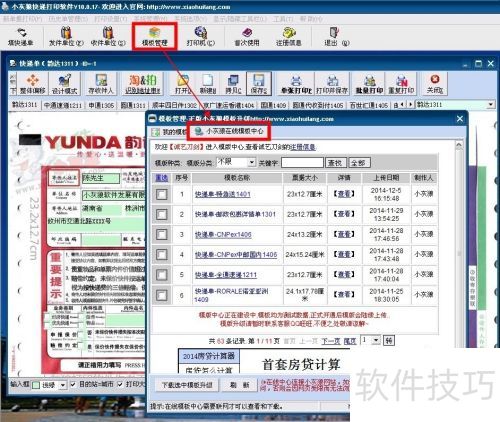Viewport: 500px width, 422px height.
Task: Select the 申通1305 template tab
Action: [101, 105]
